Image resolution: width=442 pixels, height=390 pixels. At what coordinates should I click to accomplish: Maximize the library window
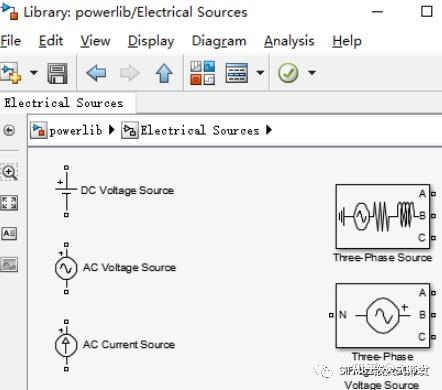coord(427,12)
